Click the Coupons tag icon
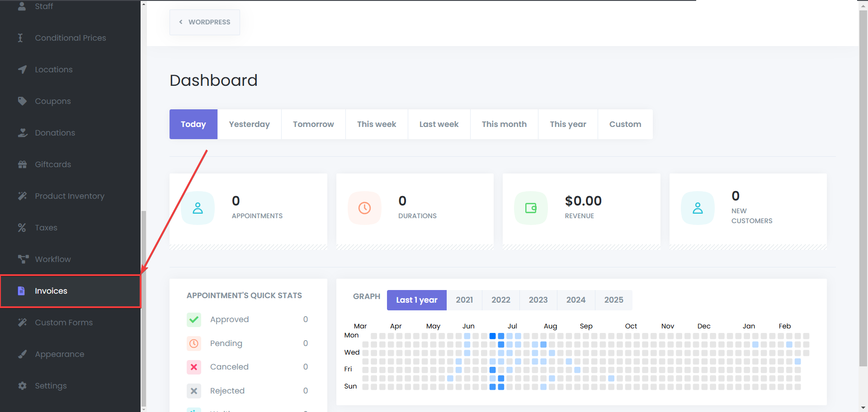Image resolution: width=868 pixels, height=412 pixels. [22, 101]
